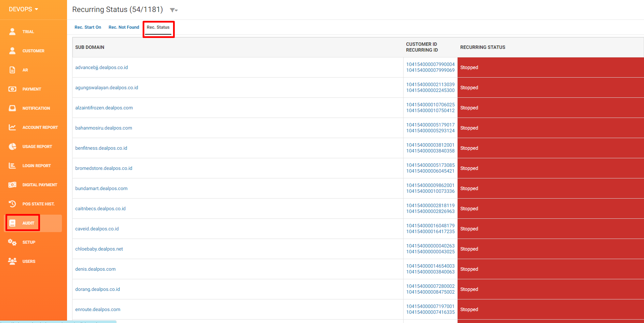Open caitnbecs.dealpos.co.id link
644x323 pixels.
tap(101, 209)
